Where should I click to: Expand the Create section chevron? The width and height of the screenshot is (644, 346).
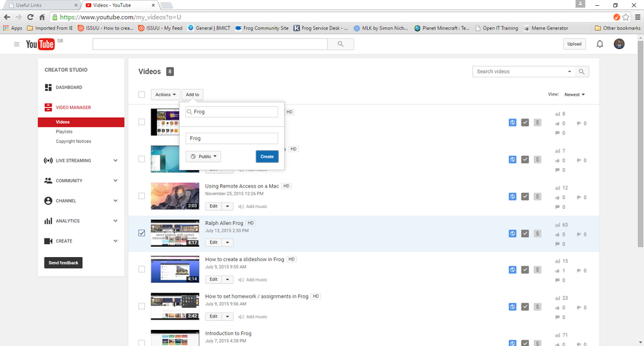click(115, 241)
